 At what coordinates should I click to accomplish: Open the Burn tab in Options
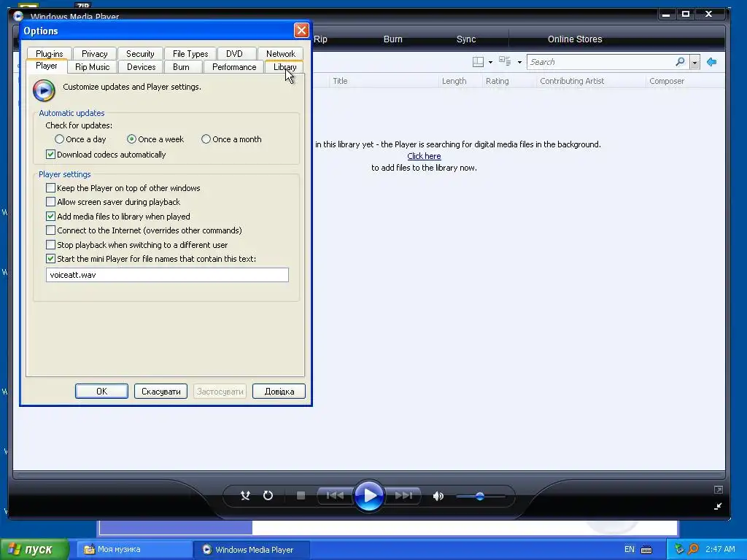coord(181,67)
